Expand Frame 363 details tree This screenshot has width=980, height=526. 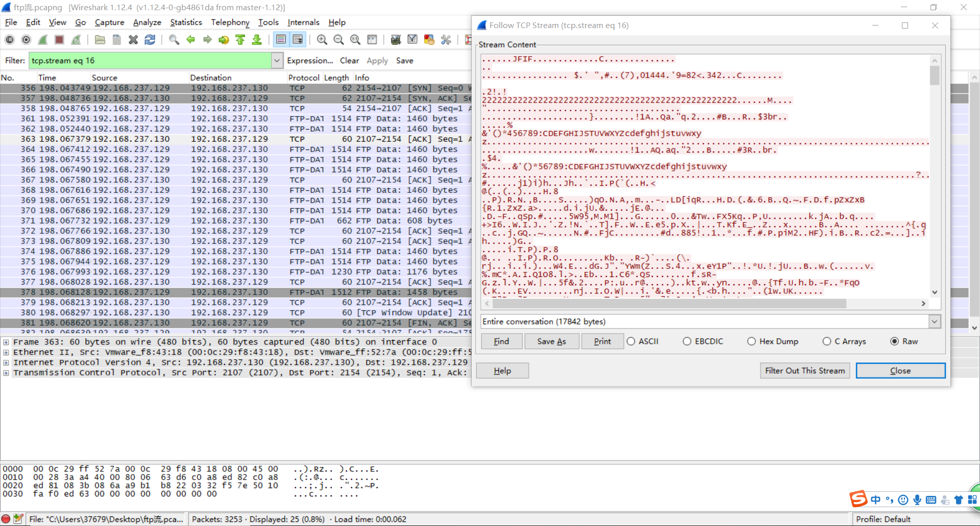pyautogui.click(x=6, y=342)
